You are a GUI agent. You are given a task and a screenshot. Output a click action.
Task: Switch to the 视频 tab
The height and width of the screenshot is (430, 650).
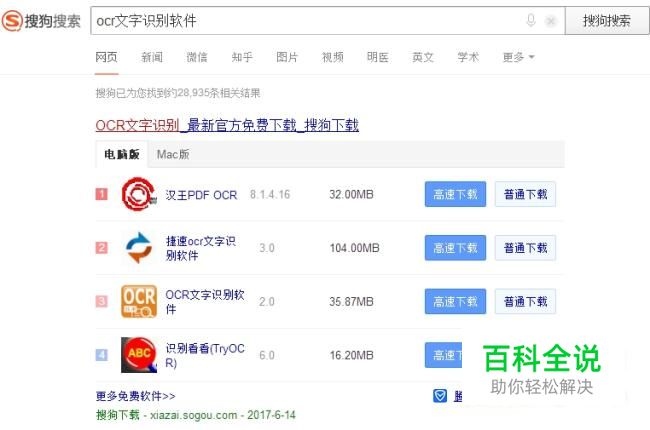click(x=332, y=57)
